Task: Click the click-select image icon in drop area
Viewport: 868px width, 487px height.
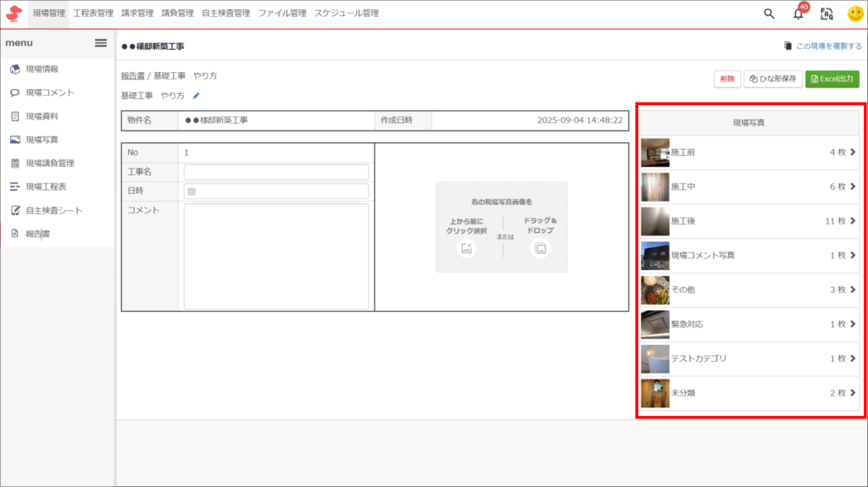Action: [465, 248]
